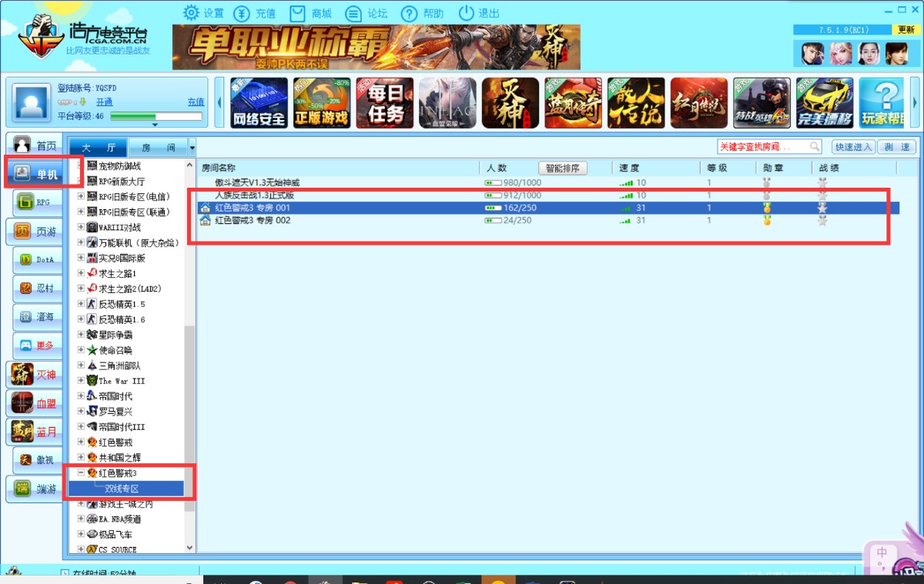Select the 忍村 sidebar tab
The height and width of the screenshot is (584, 924).
point(38,289)
